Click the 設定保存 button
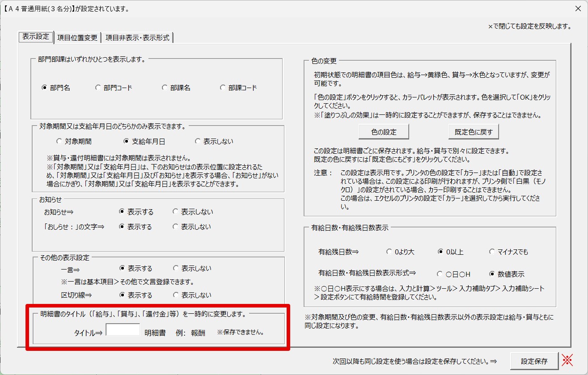Screen dimensions: 588x375 tap(534, 361)
